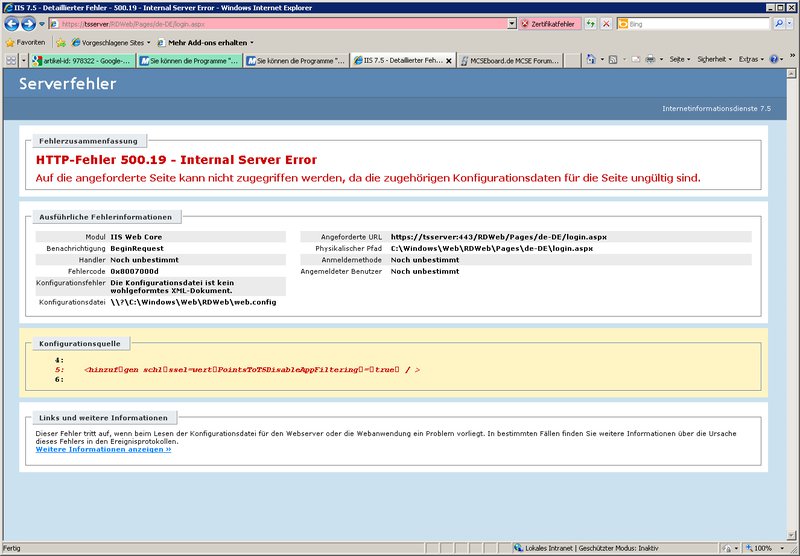Open the zoom level dropdown arrow

coord(782,548)
